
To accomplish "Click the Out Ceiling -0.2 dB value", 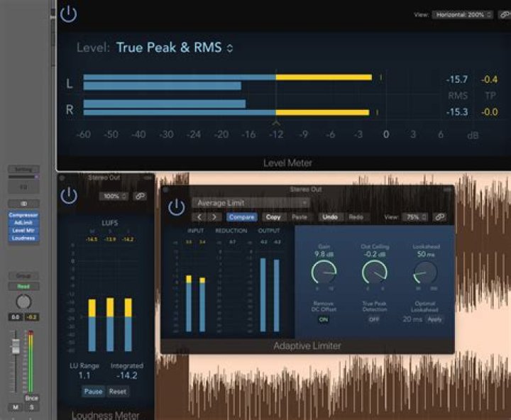I will tap(375, 254).
